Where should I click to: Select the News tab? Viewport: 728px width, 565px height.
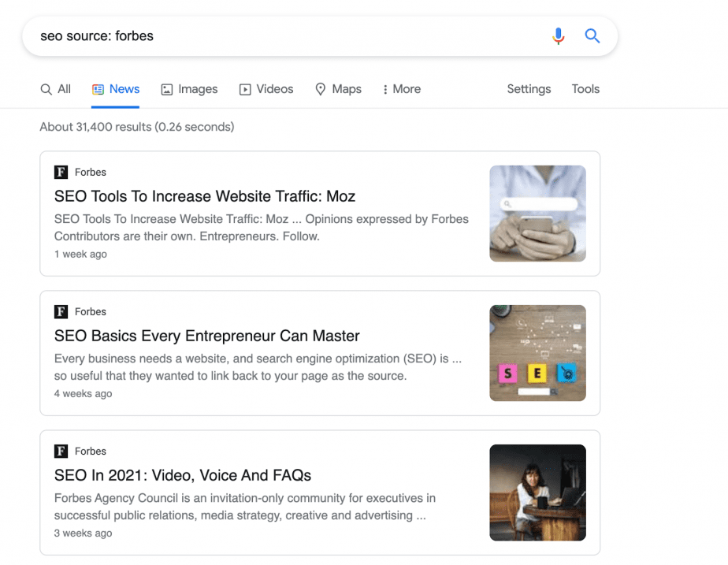click(x=116, y=89)
